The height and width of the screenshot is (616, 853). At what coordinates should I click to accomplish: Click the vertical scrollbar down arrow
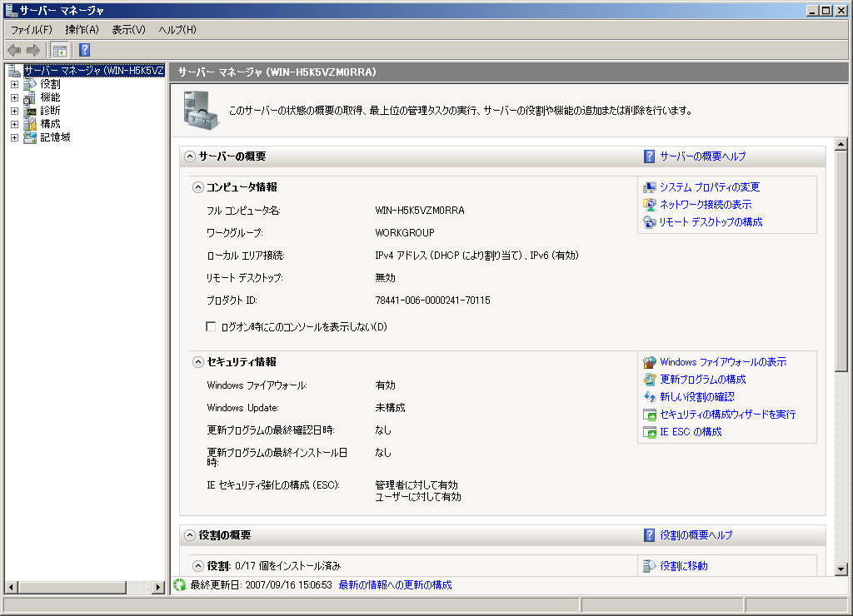pos(841,569)
